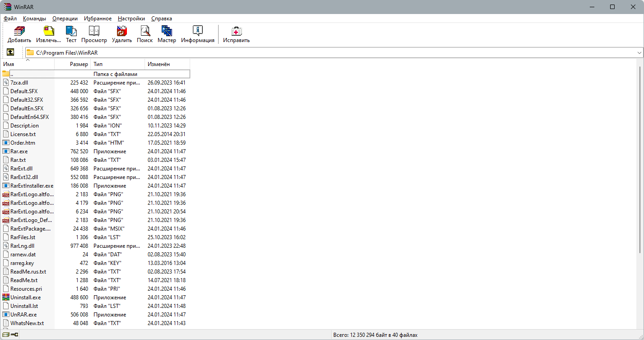Open the Просмотр (View) toolbar tool
This screenshot has height=340, width=644.
tap(94, 34)
